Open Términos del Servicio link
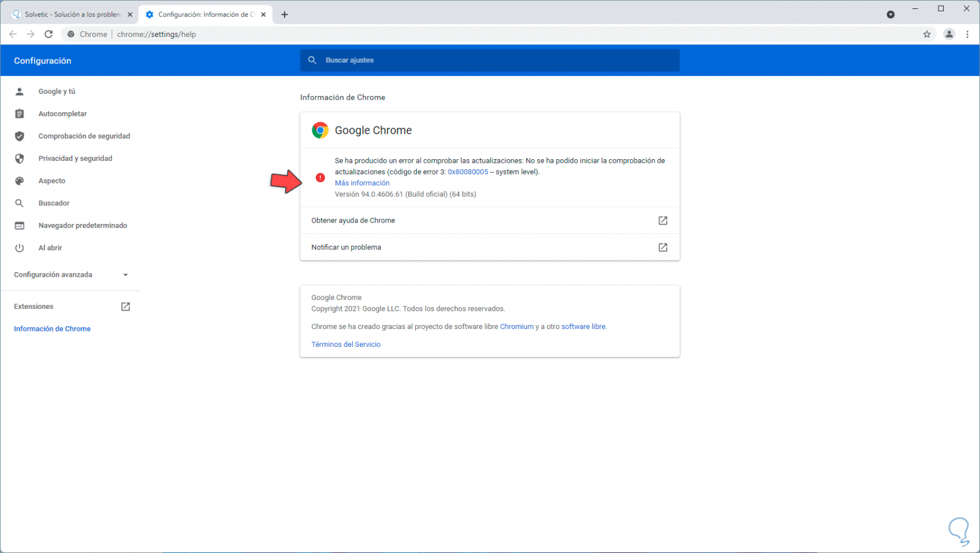This screenshot has height=553, width=980. (x=346, y=345)
